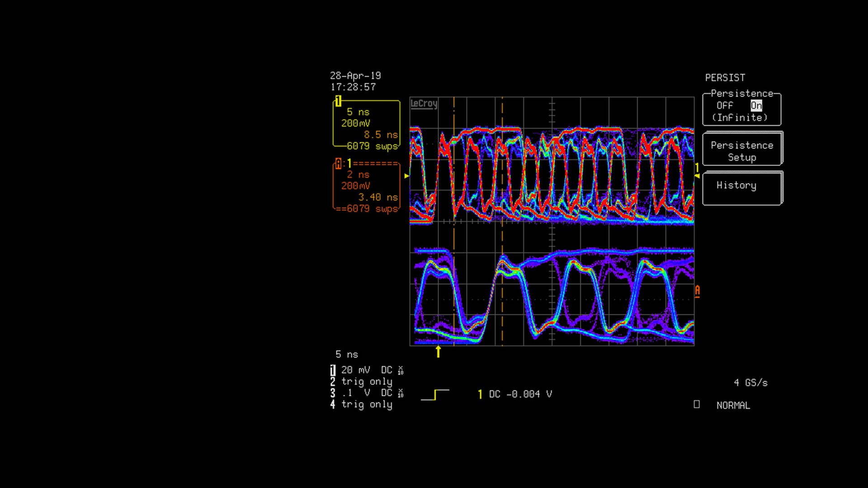Screen dimensions: 868x488
Task: Click the LeCroy logo in the grid
Action: (x=424, y=104)
